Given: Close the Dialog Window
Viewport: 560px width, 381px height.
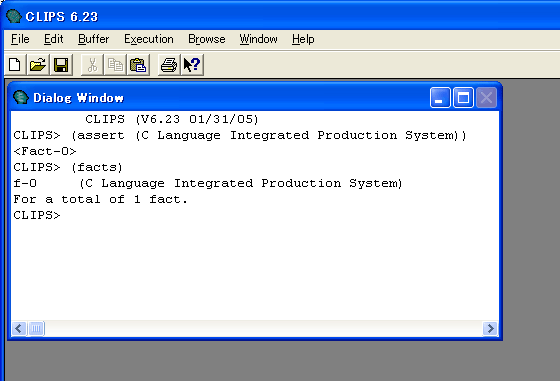Looking at the screenshot, I should pos(486,97).
